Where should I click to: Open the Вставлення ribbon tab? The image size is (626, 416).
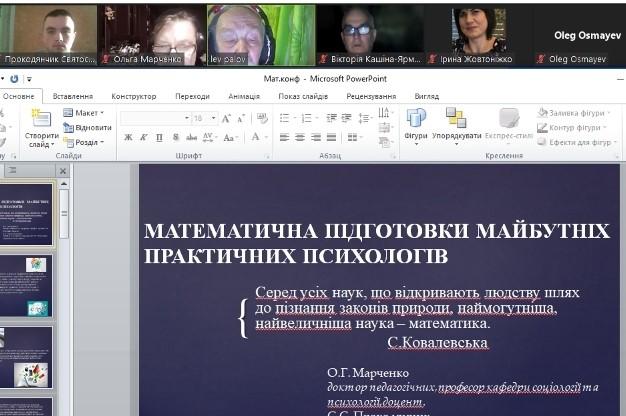click(x=73, y=96)
